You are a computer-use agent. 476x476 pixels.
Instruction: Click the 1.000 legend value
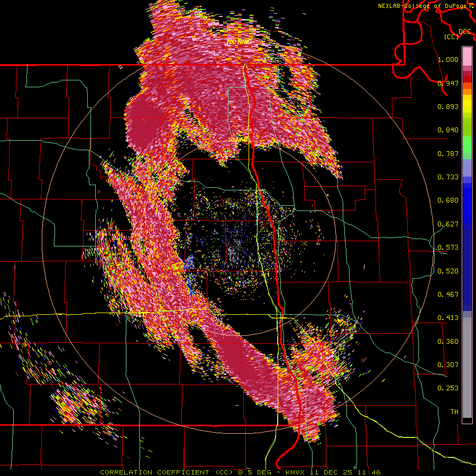[x=448, y=59]
